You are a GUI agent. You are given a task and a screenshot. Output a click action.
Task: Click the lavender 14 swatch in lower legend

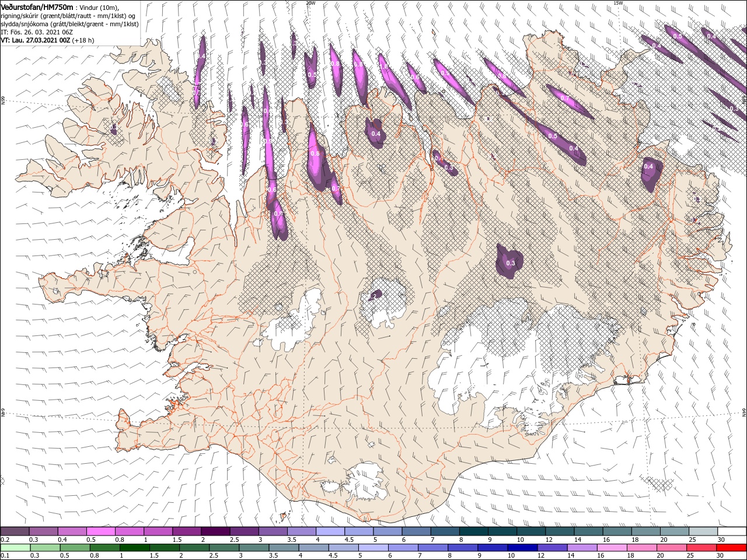(x=582, y=548)
